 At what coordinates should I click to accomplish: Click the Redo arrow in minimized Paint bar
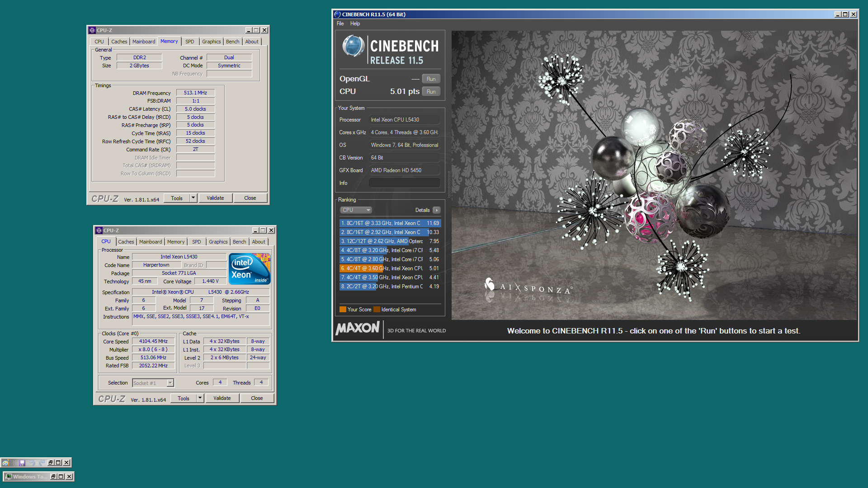tap(42, 463)
